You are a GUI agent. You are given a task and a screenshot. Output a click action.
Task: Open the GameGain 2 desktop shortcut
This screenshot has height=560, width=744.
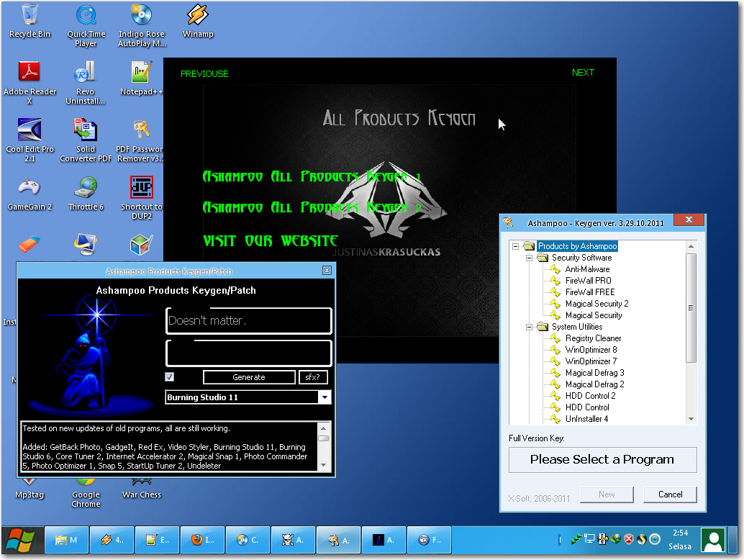pyautogui.click(x=30, y=194)
